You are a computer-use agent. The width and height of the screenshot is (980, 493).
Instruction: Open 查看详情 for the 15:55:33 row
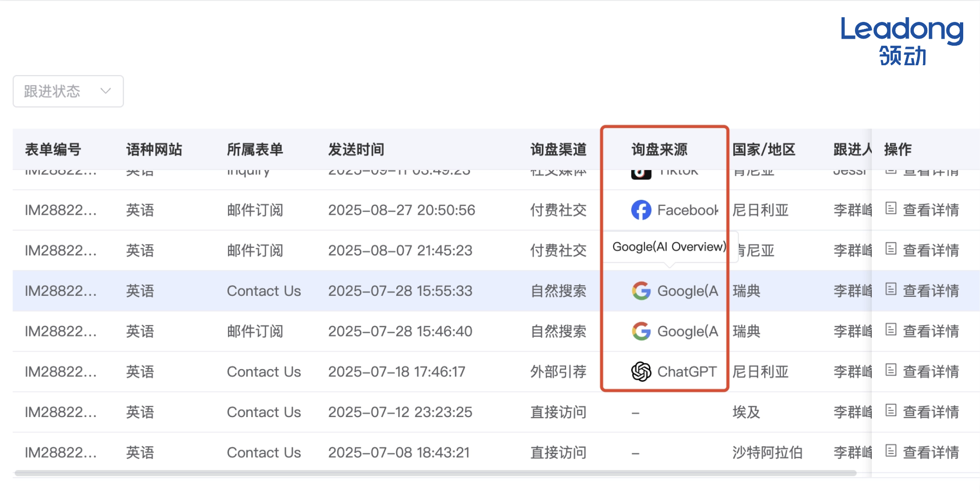click(x=930, y=291)
